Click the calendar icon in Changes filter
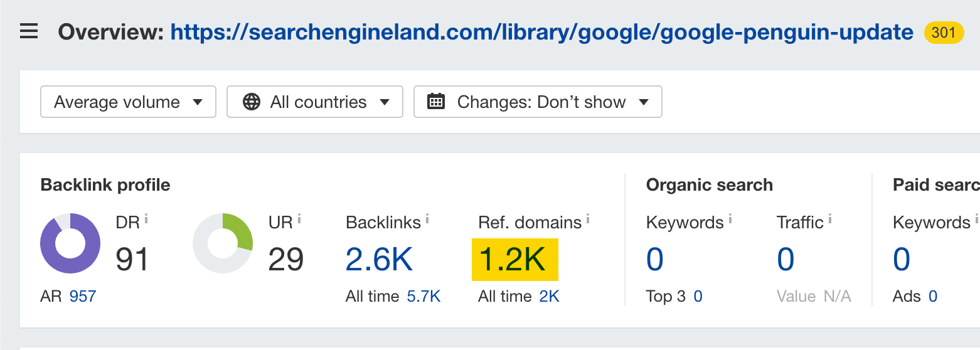980x350 pixels. [436, 102]
